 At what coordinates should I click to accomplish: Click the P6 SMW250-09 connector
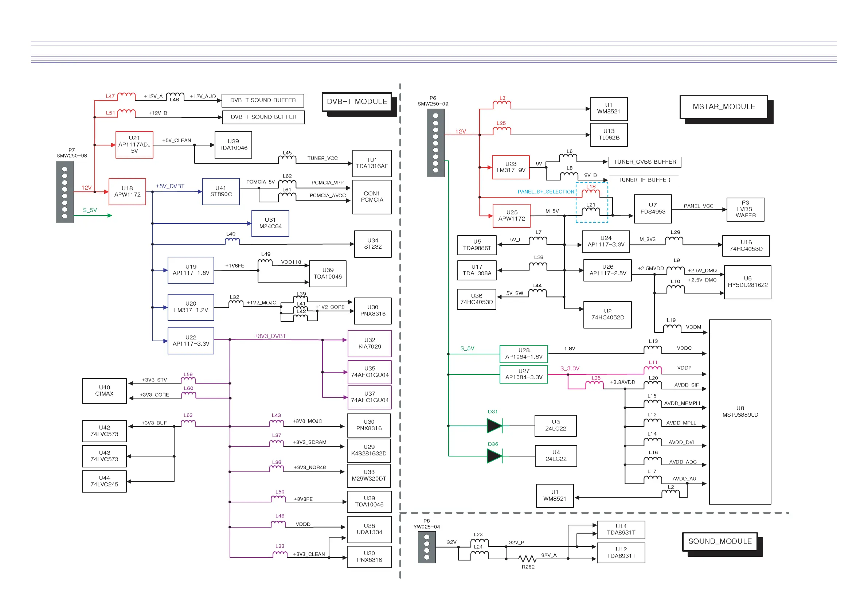coord(435,143)
